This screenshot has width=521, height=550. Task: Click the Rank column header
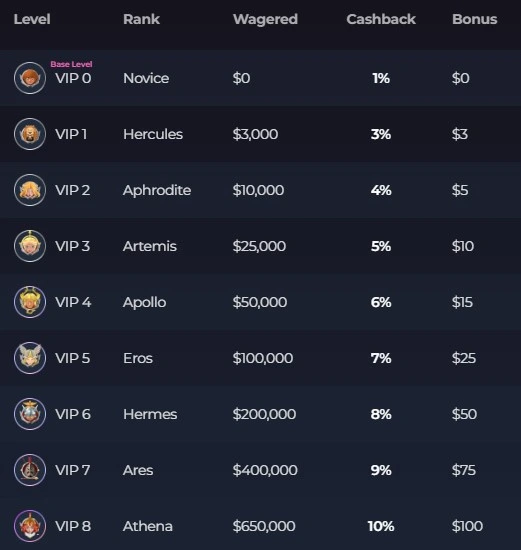click(141, 19)
